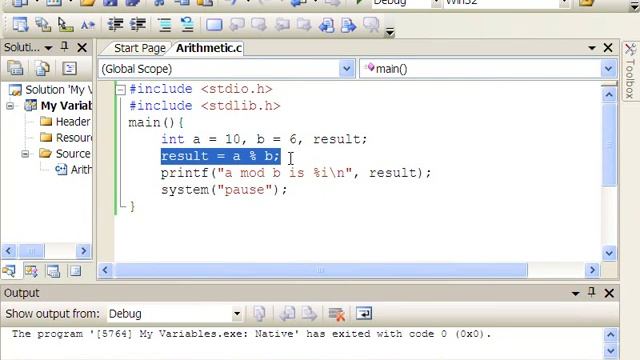640x360 pixels.
Task: Select the My Variab… project
Action: click(x=66, y=106)
